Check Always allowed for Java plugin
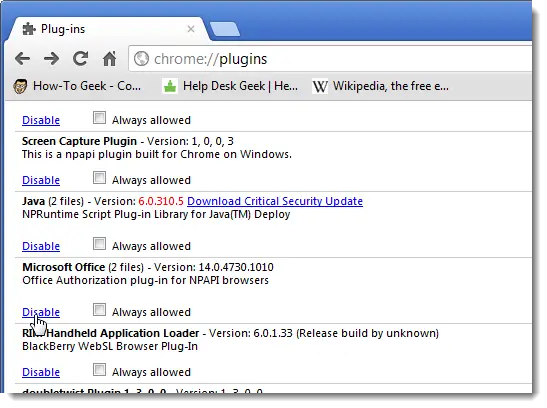This screenshot has height=408, width=547. click(x=99, y=244)
